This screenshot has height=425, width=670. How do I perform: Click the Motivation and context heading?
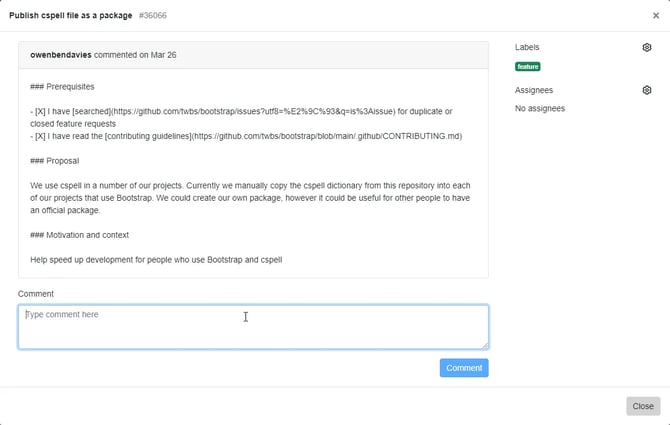click(79, 235)
